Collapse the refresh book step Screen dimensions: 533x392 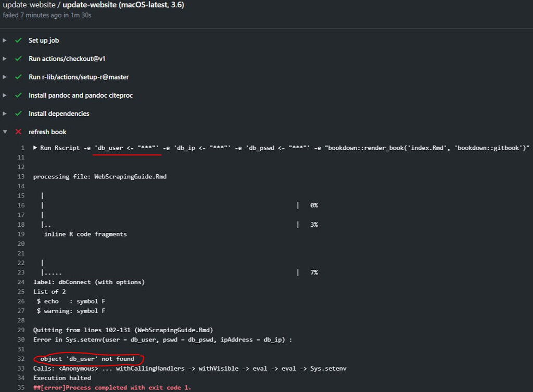(5, 132)
